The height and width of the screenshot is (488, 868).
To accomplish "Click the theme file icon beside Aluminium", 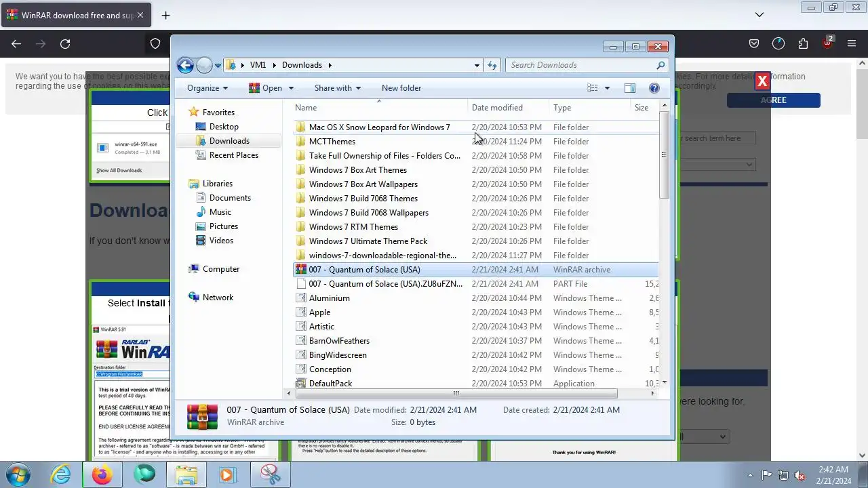I will click(301, 298).
